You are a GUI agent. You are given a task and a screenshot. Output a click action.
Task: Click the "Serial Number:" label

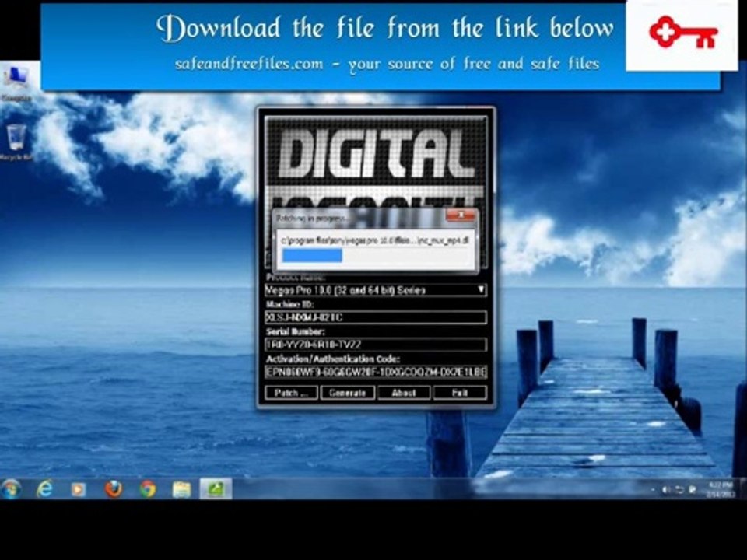pyautogui.click(x=296, y=332)
